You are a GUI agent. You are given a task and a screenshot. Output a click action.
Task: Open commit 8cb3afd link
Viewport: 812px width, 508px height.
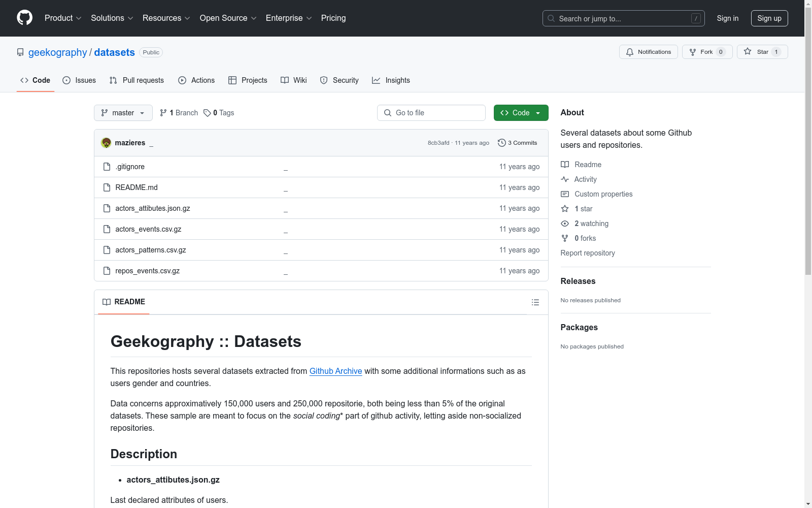click(x=438, y=143)
